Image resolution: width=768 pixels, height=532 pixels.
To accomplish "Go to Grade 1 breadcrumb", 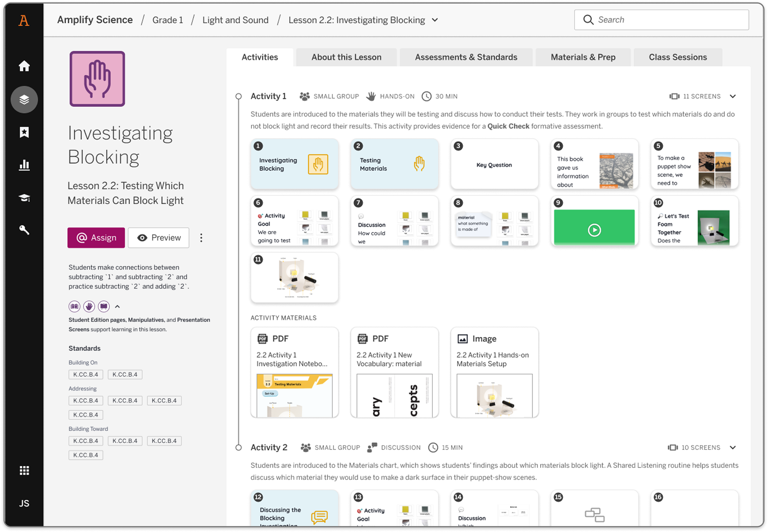I will click(168, 20).
